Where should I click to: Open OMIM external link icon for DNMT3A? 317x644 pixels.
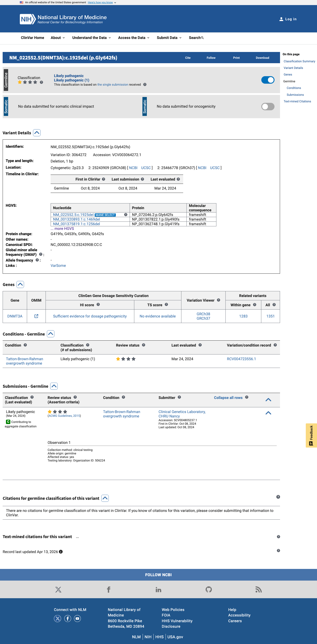[36, 316]
